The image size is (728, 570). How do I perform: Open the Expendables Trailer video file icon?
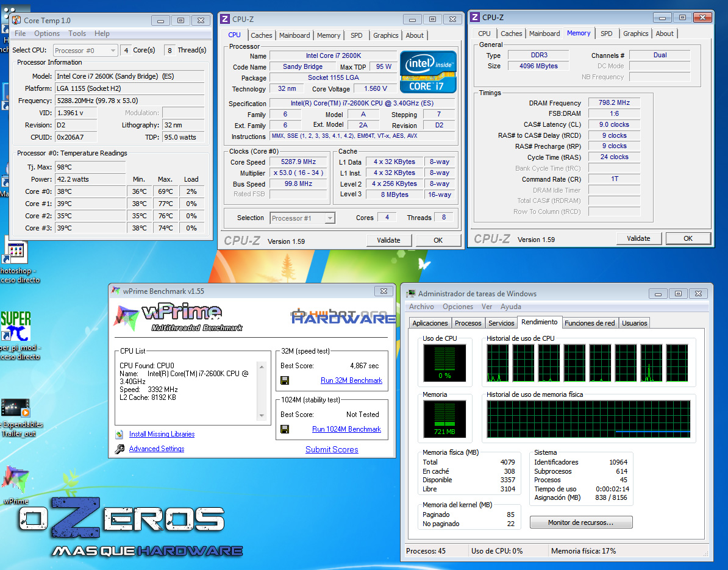coord(15,408)
